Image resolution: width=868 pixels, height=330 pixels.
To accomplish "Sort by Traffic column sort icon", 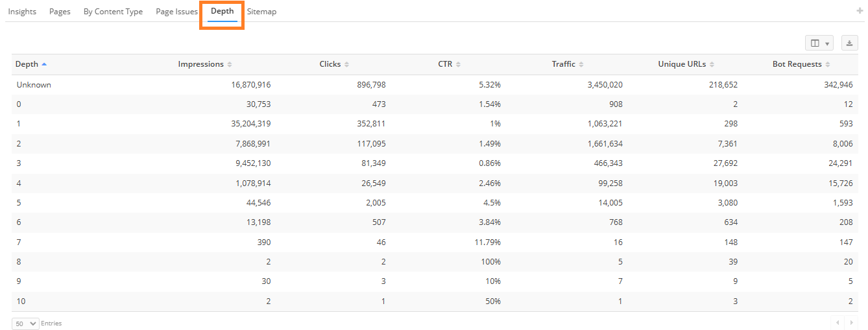I will point(581,65).
